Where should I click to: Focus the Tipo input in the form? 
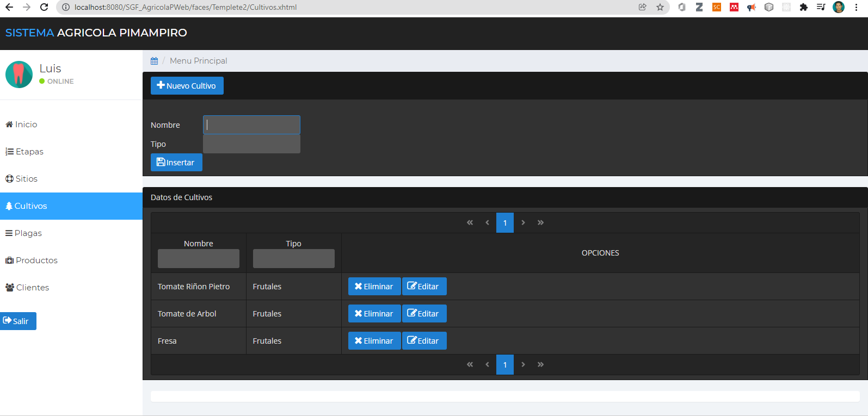pos(251,144)
